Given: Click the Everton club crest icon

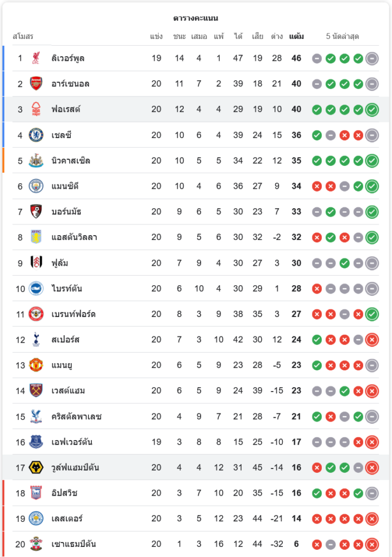Looking at the screenshot, I should (x=36, y=442).
